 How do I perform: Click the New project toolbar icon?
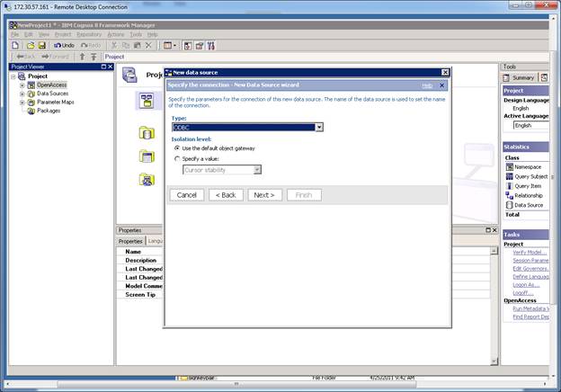coord(16,45)
